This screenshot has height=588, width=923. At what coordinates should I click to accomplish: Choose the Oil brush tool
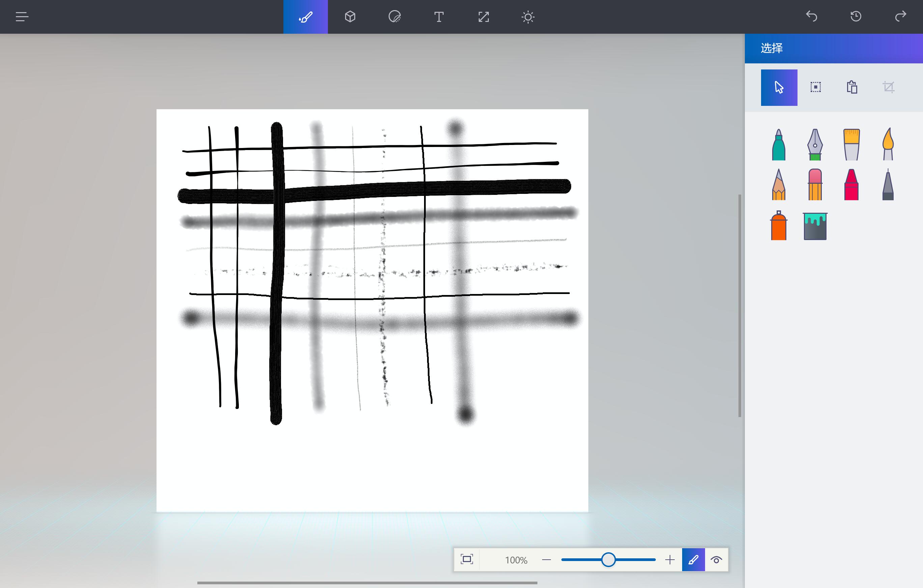(x=851, y=145)
